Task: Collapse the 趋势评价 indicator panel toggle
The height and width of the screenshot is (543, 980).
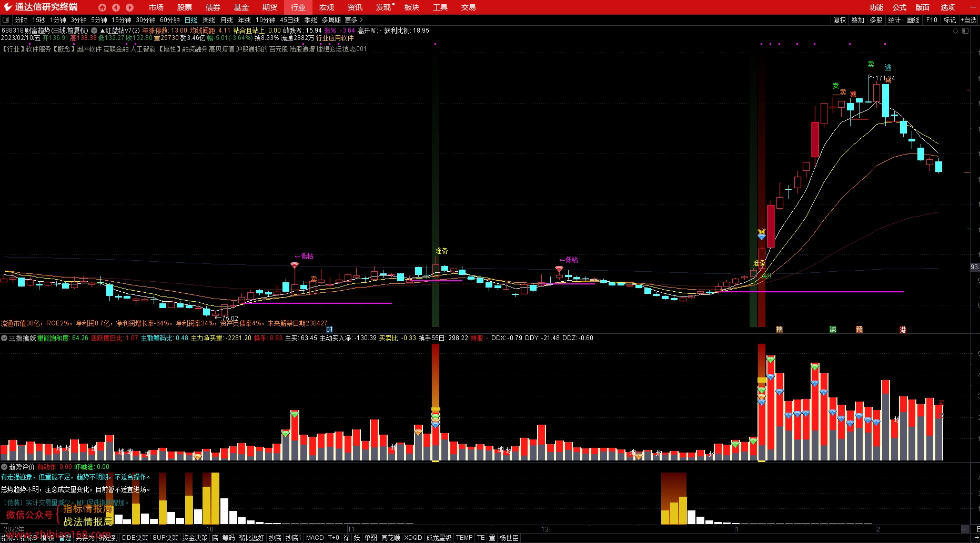Action: click(4, 467)
